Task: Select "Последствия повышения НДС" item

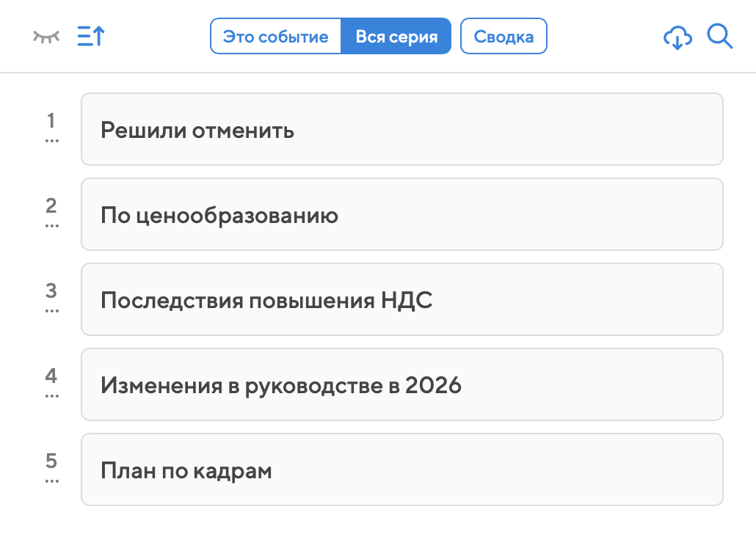Action: [x=401, y=300]
